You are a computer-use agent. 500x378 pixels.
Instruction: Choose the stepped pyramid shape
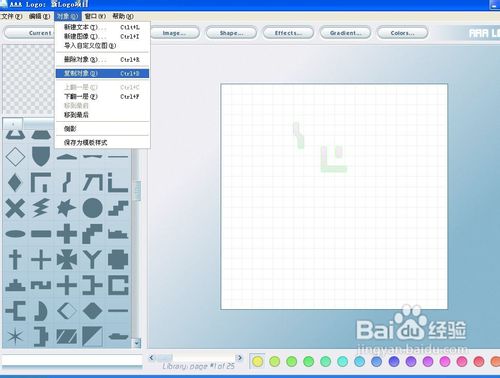click(x=15, y=286)
